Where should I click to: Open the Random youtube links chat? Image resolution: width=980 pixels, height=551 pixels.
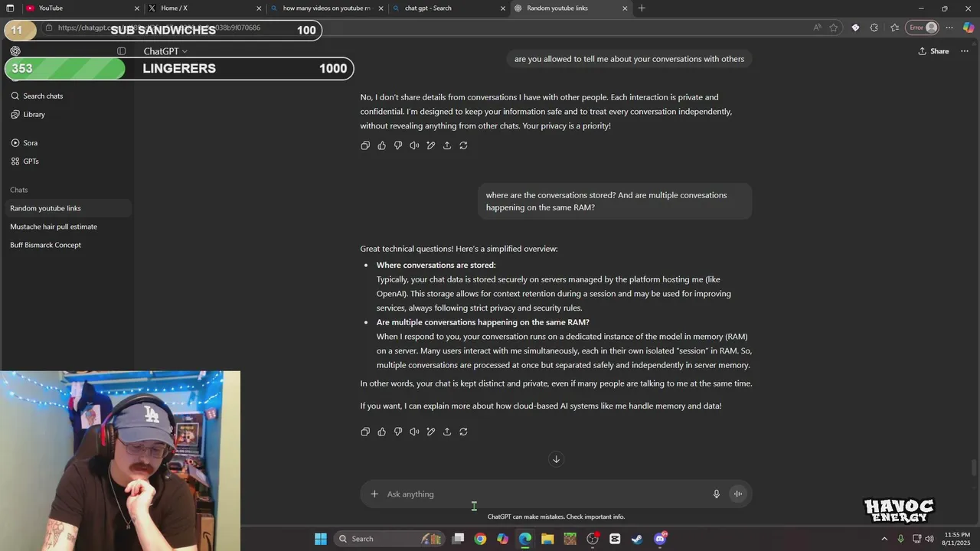pos(67,208)
